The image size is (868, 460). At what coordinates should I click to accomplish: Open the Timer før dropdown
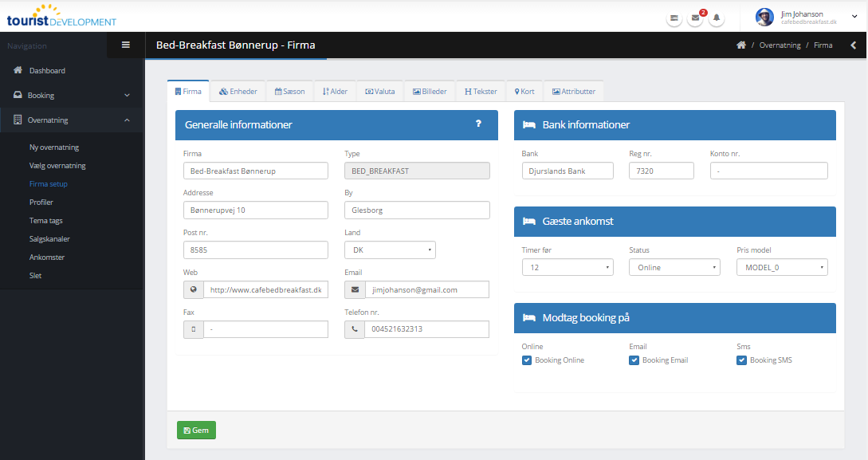pos(568,267)
